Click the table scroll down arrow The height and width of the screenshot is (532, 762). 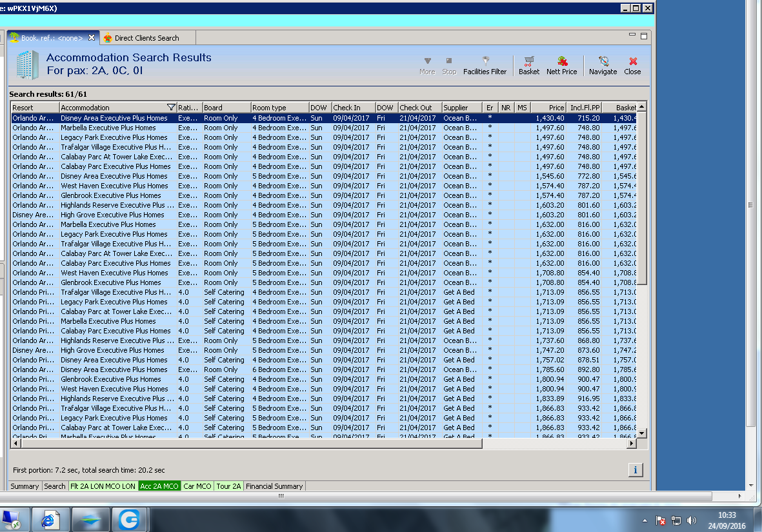[x=641, y=433]
